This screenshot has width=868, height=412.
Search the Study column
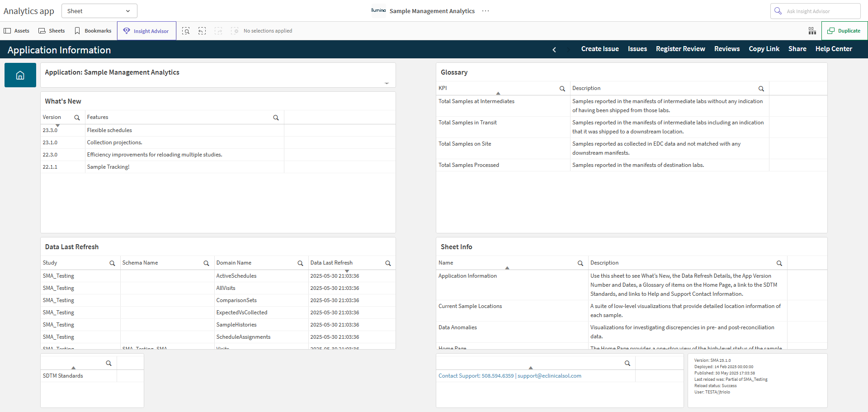click(x=112, y=263)
